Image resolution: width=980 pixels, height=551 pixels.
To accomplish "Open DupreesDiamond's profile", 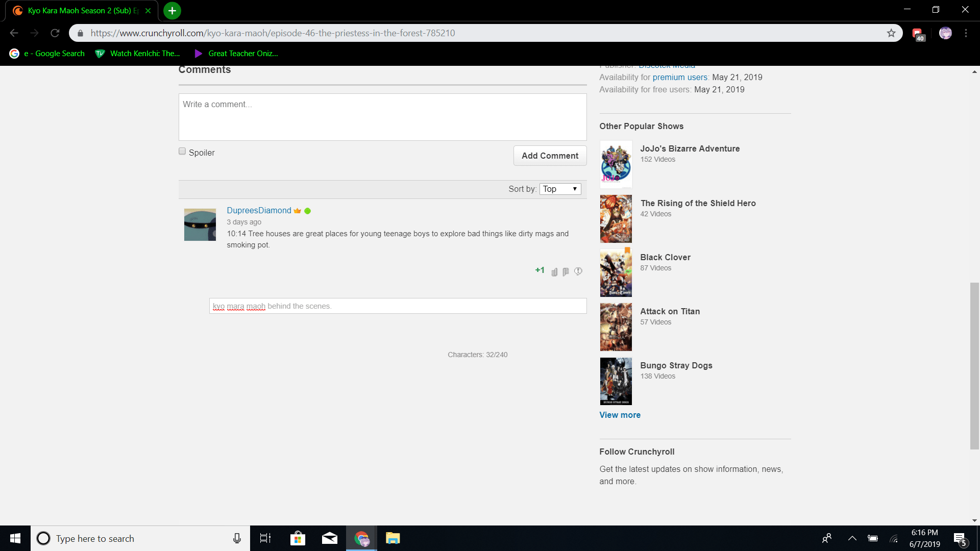I will (x=258, y=210).
